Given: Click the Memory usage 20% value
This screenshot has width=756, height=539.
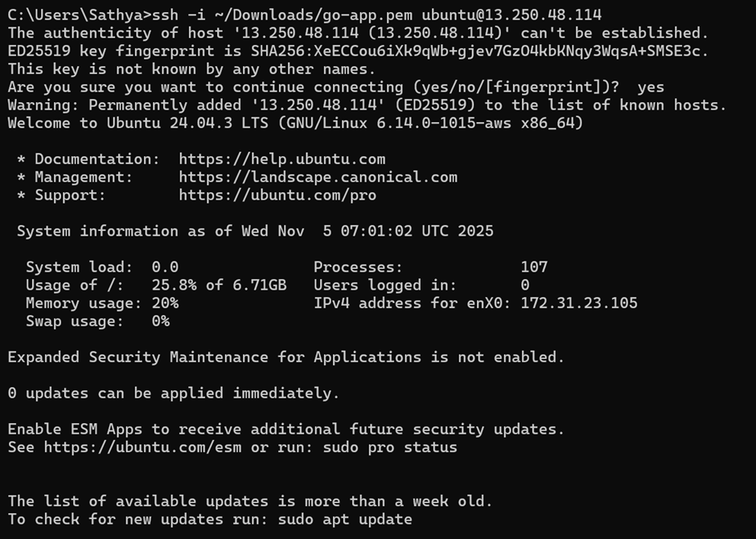Looking at the screenshot, I should (x=165, y=303).
